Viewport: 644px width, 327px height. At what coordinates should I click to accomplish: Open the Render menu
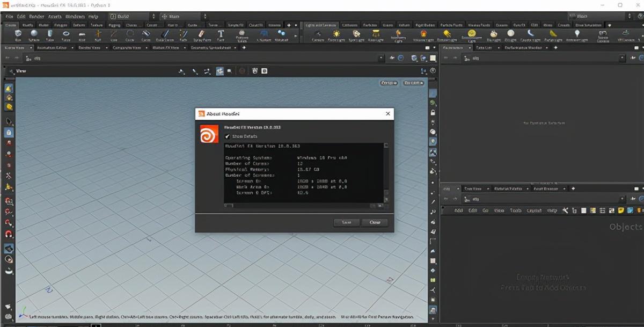pos(36,16)
